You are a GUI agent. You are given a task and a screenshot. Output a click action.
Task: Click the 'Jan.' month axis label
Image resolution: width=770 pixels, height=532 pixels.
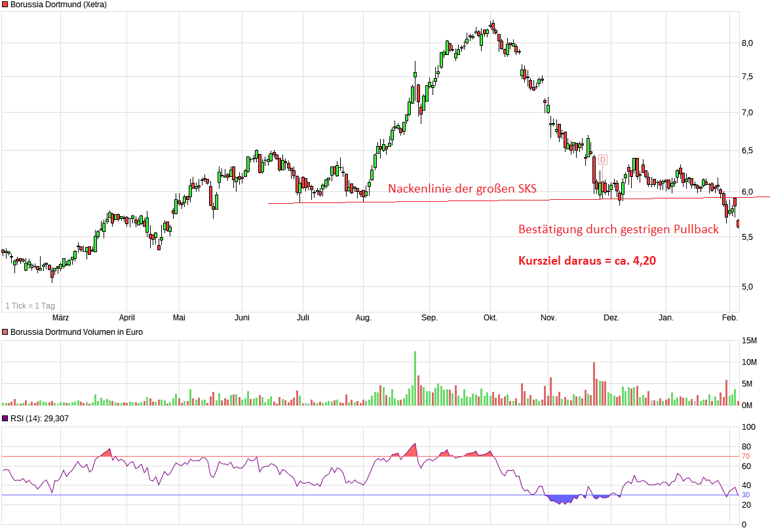[666, 318]
